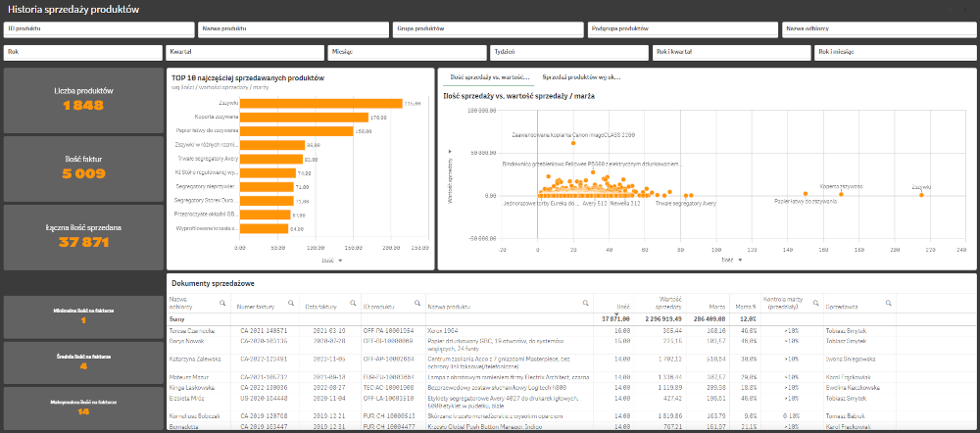
Task: Open the Grupa produktów filter
Action: coord(489,28)
